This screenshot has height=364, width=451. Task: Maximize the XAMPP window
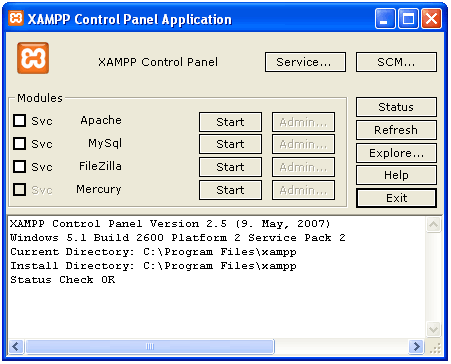(x=408, y=19)
